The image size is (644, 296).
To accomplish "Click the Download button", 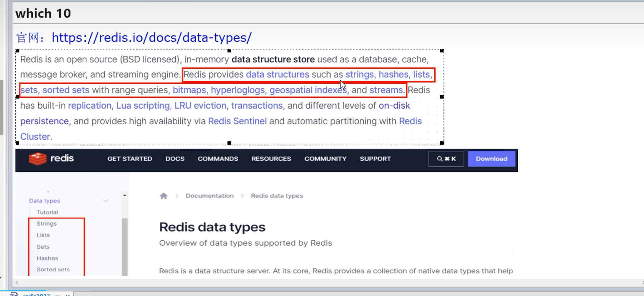I will (491, 159).
